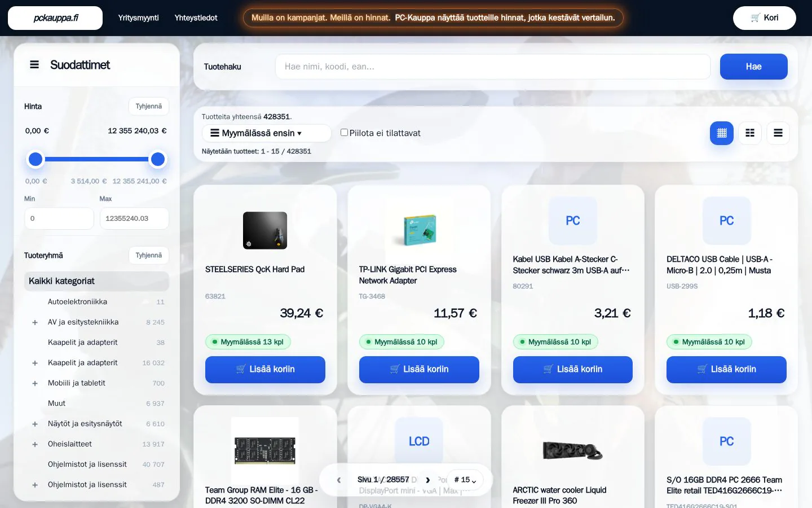The image size is (812, 508).
Task: Go to the previous results page arrow
Action: tap(339, 480)
